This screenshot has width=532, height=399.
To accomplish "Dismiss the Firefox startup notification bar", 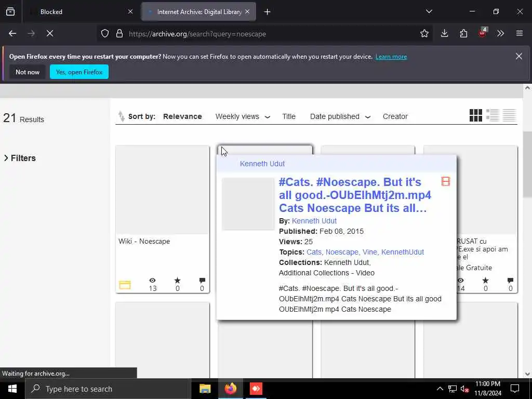I will tap(519, 56).
